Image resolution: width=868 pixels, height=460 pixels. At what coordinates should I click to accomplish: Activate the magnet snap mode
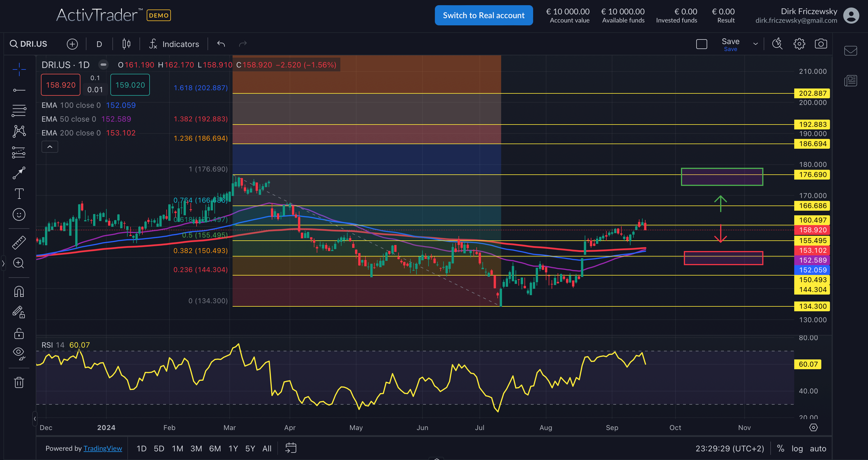click(19, 291)
